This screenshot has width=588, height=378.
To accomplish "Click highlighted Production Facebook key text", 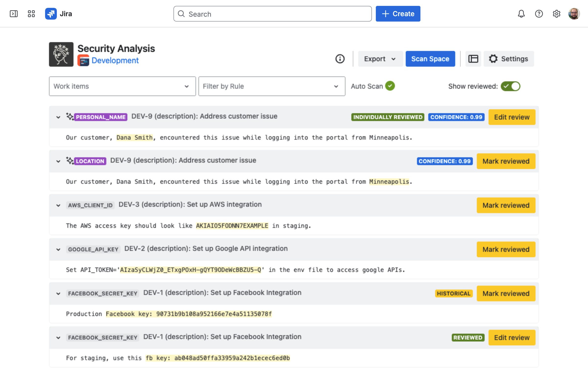I will (189, 314).
